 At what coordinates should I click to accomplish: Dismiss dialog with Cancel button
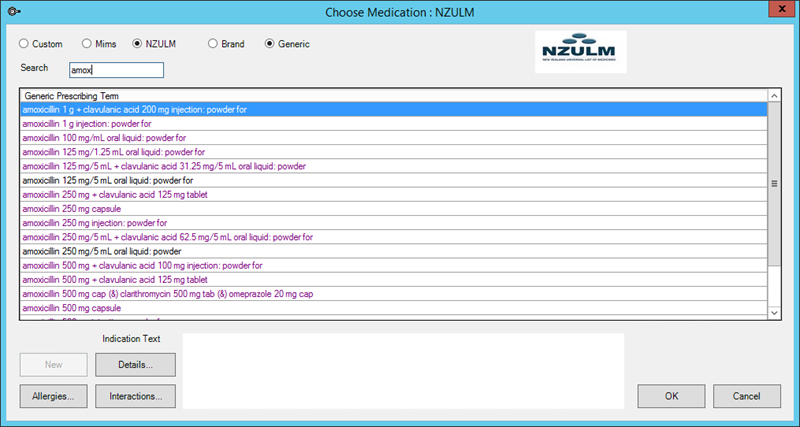point(747,396)
